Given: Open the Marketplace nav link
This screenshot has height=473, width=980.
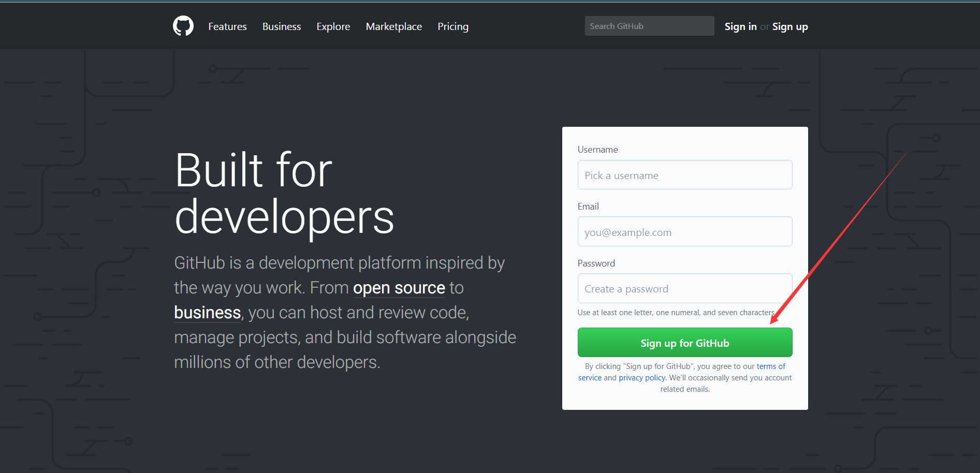Looking at the screenshot, I should 394,26.
